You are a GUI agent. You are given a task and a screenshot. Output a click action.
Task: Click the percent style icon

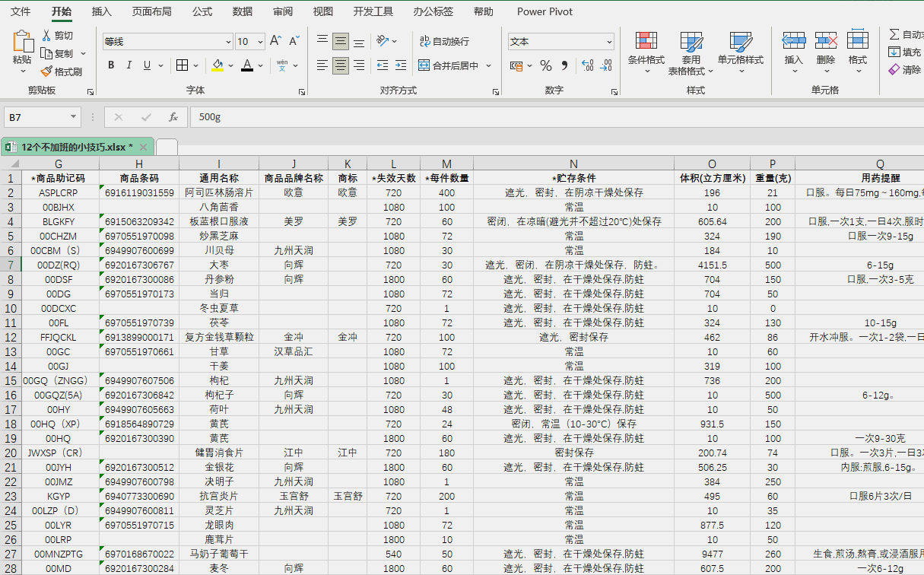(545, 66)
